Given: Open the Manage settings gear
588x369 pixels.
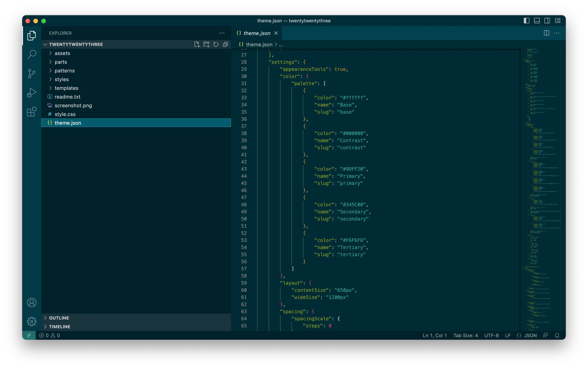Looking at the screenshot, I should pyautogui.click(x=32, y=321).
